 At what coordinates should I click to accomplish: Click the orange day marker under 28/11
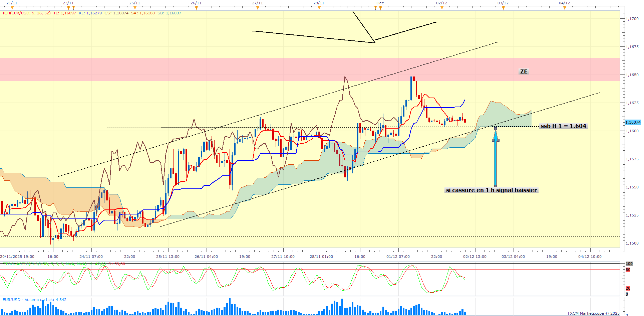[x=319, y=8]
